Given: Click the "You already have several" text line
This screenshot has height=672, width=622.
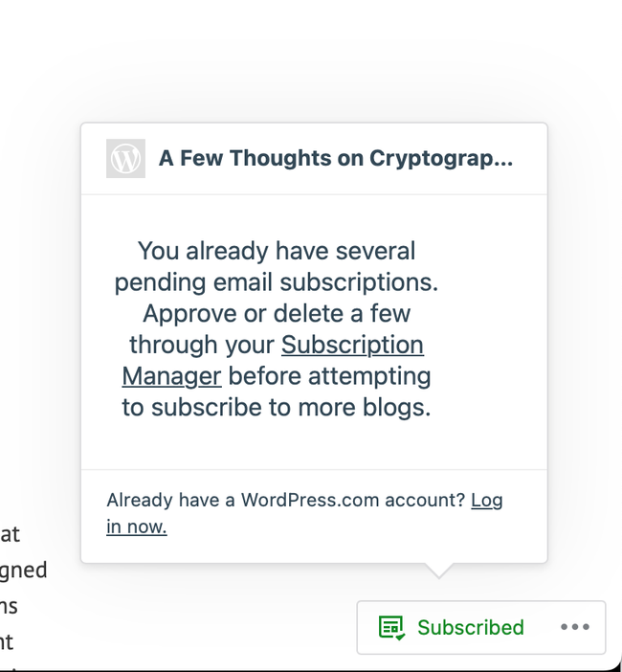Looking at the screenshot, I should pos(276,251).
